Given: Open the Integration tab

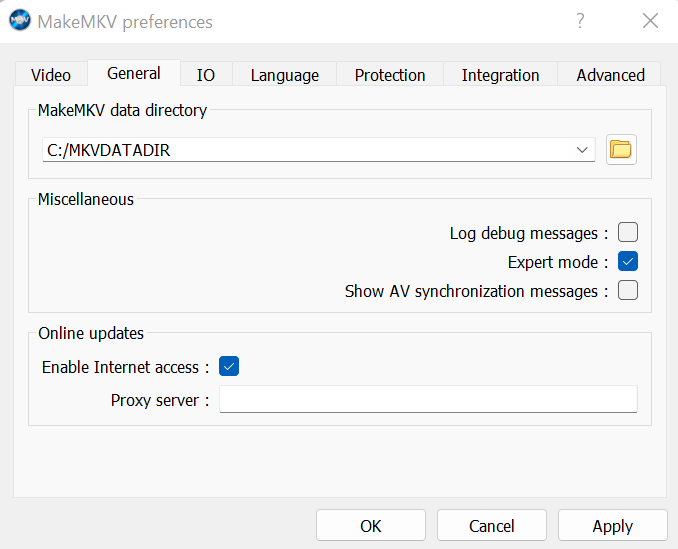Looking at the screenshot, I should (x=500, y=75).
